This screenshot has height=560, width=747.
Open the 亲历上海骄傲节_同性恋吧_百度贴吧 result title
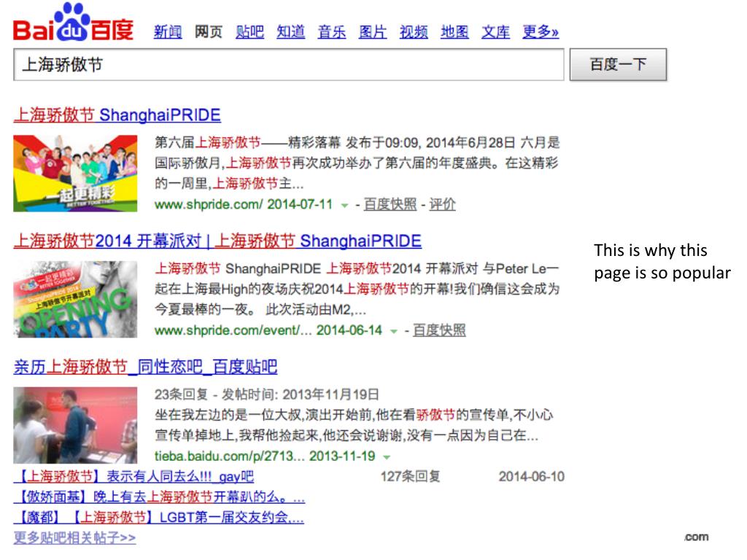(x=145, y=367)
